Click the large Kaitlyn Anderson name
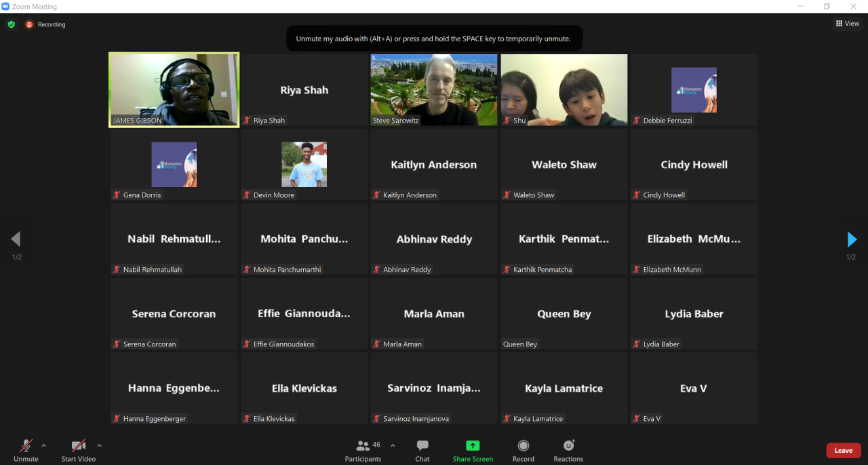Viewport: 868px width, 465px height. tap(434, 165)
